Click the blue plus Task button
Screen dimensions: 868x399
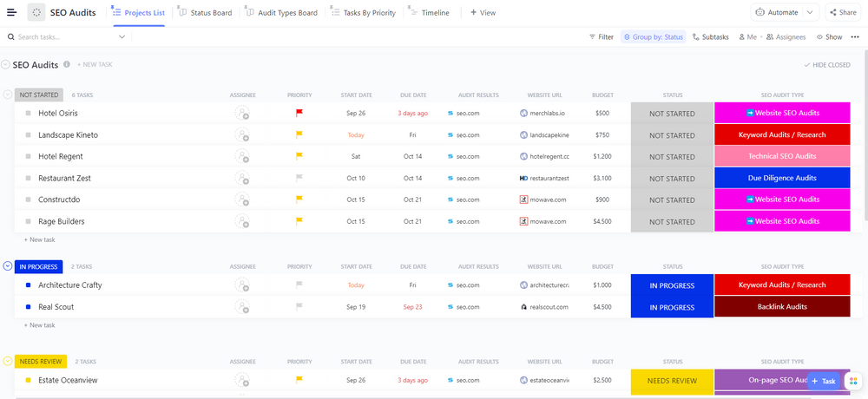[x=824, y=381]
